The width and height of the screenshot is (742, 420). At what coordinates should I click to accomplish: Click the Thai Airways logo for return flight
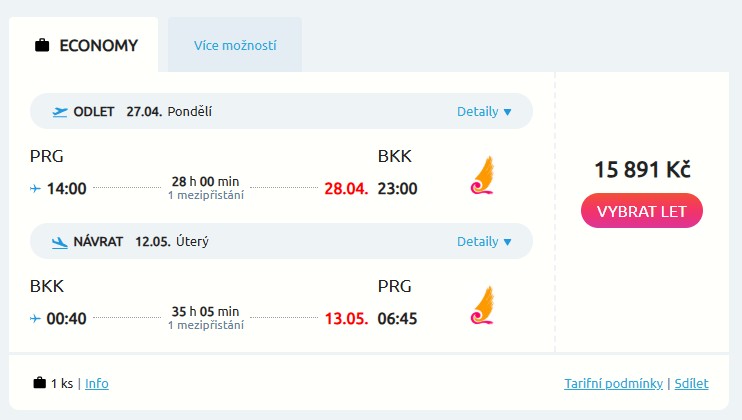tap(482, 305)
